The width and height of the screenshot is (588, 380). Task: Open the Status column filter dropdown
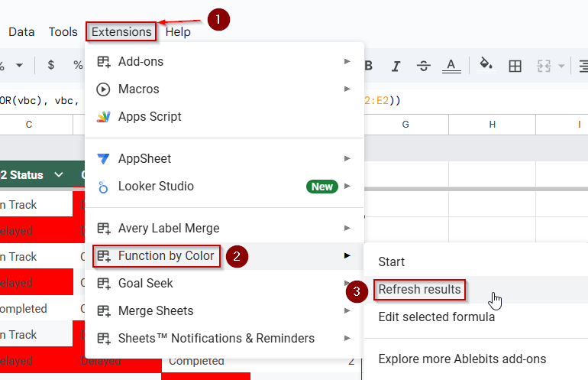(59, 174)
